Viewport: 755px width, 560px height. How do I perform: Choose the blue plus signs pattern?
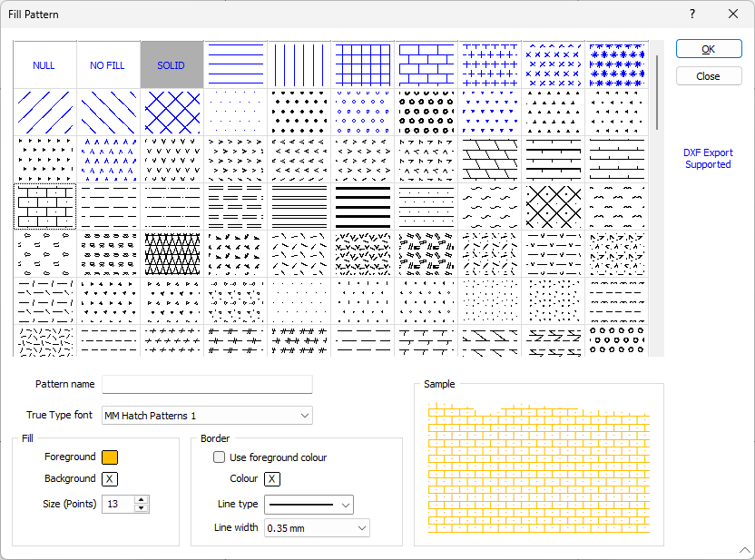(490, 65)
